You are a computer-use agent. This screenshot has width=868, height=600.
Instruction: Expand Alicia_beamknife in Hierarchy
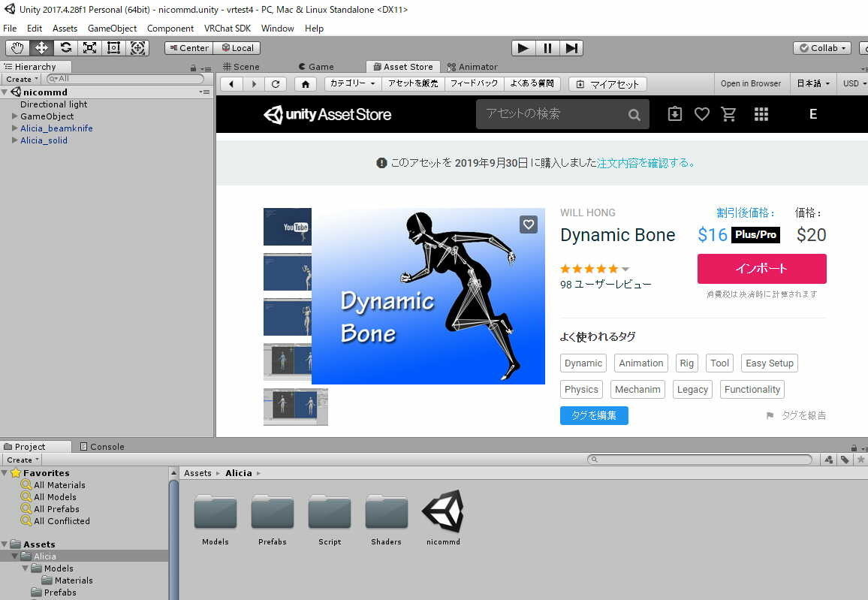tap(15, 128)
